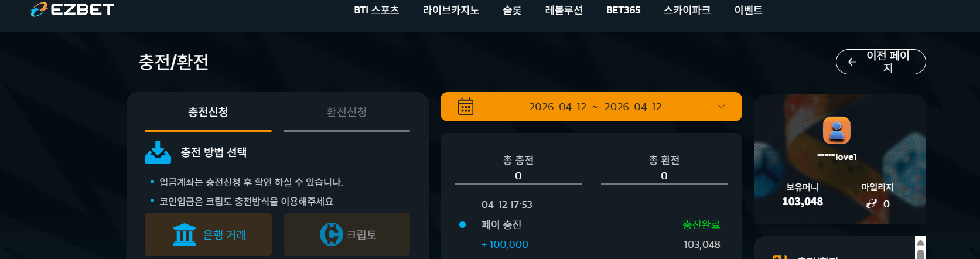The width and height of the screenshot is (980, 259).
Task: Expand the date range chevron
Action: pos(721,107)
